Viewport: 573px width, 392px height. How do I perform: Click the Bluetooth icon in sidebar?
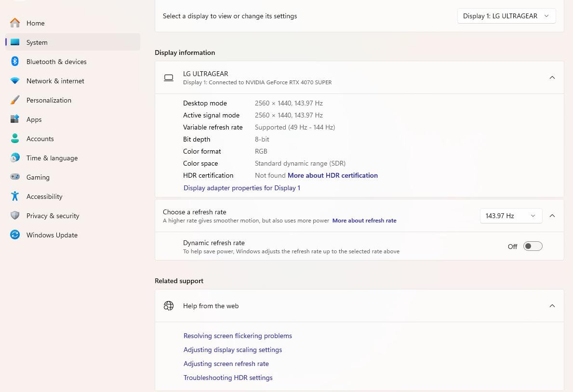15,61
